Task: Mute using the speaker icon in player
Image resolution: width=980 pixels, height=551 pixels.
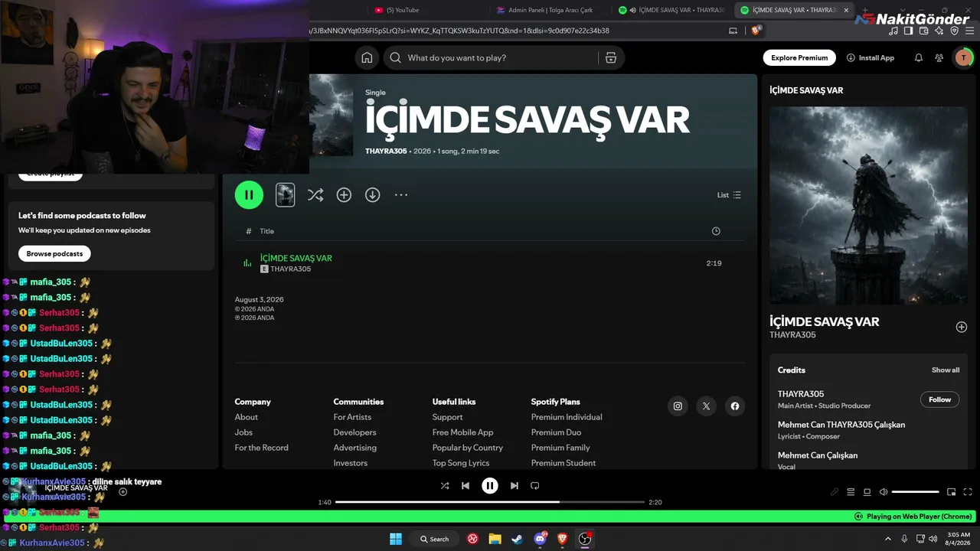Action: [884, 492]
